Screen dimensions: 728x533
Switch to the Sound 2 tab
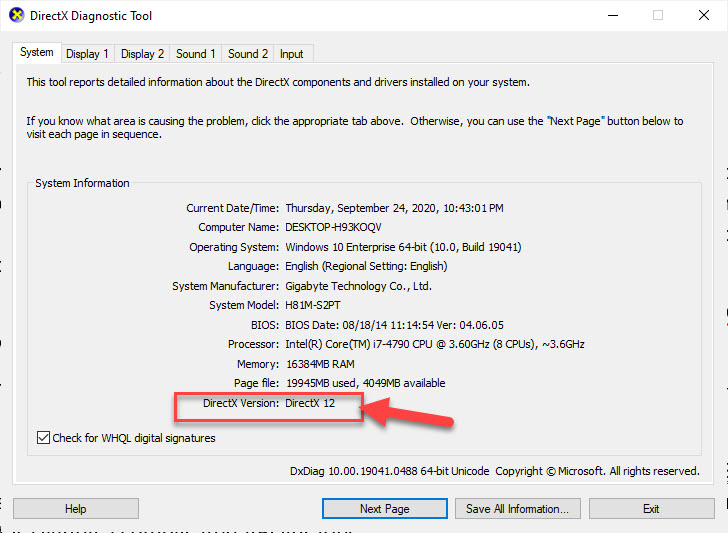pyautogui.click(x=248, y=54)
